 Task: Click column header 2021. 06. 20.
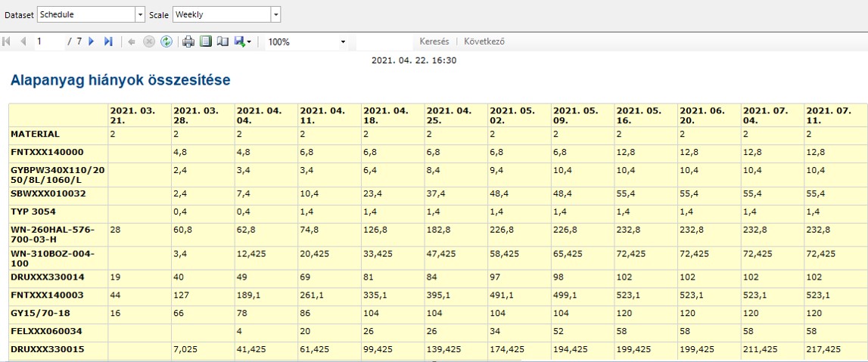pyautogui.click(x=702, y=115)
